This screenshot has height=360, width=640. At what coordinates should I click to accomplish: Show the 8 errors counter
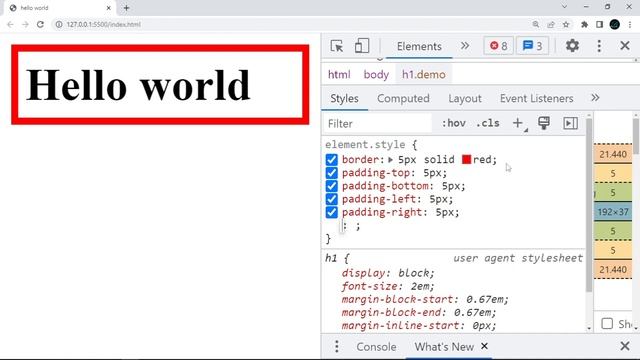pos(498,46)
